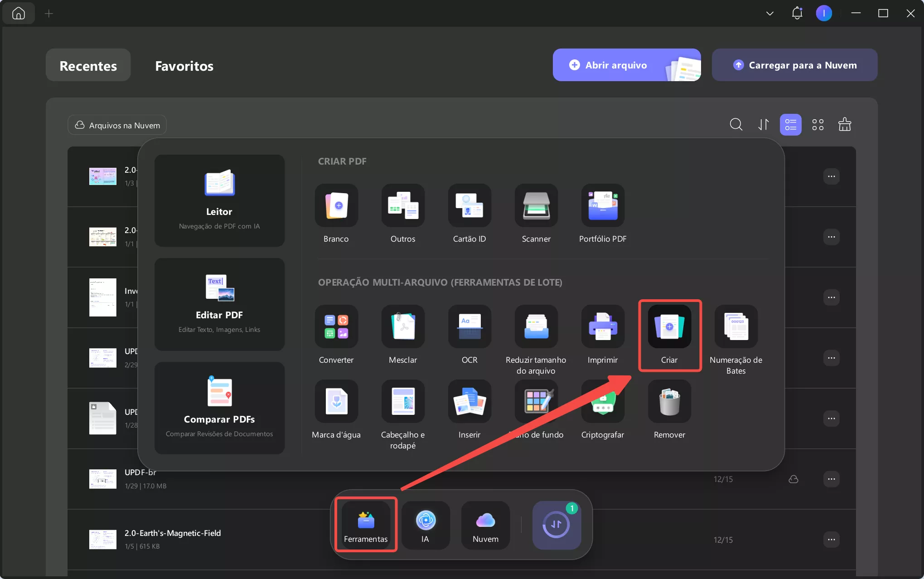Open more options for Earth's-Magnetic-Field file

pos(831,540)
